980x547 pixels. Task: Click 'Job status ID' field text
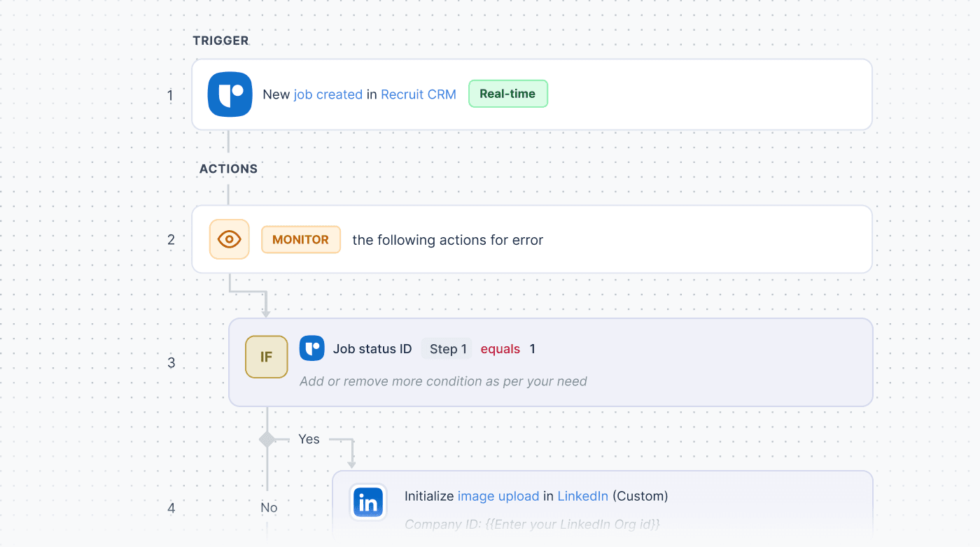click(372, 349)
